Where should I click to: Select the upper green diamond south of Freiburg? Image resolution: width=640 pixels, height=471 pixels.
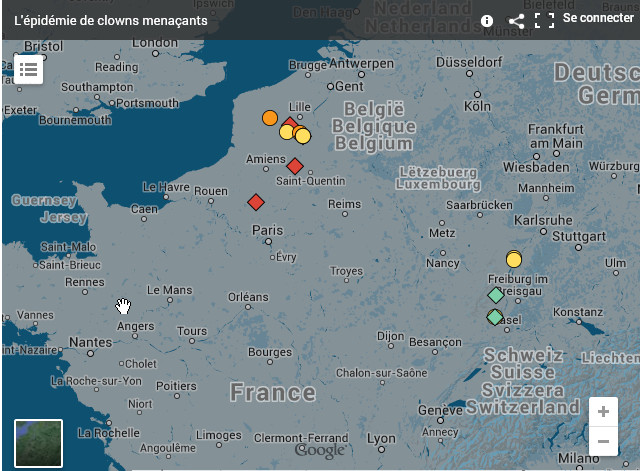click(495, 295)
